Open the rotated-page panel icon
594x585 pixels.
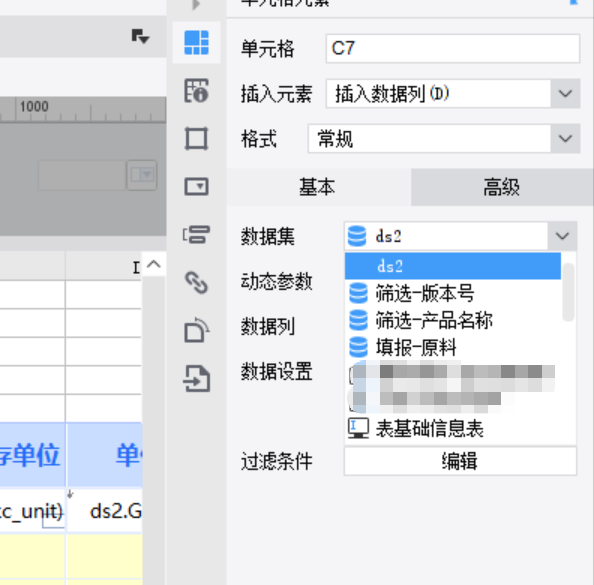tap(196, 330)
